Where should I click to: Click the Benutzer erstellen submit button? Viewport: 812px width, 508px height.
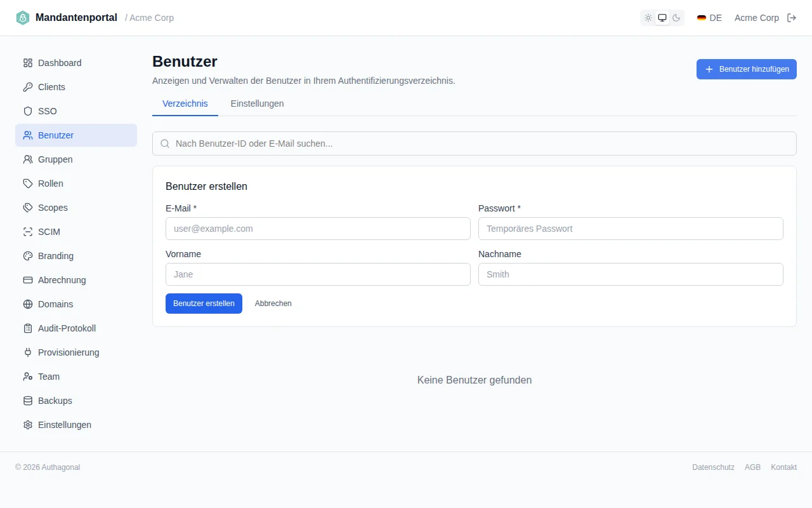pos(204,304)
